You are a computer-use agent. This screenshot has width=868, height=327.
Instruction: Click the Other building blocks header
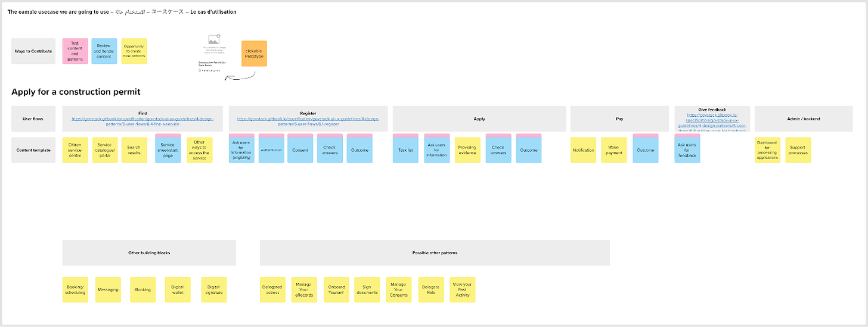pyautogui.click(x=149, y=253)
